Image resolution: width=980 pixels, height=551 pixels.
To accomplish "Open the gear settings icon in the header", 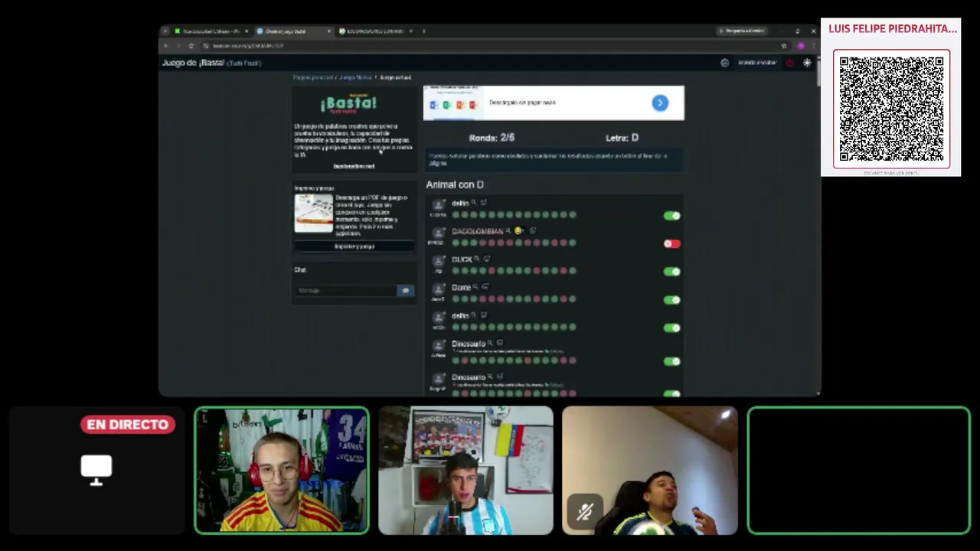I will 724,63.
